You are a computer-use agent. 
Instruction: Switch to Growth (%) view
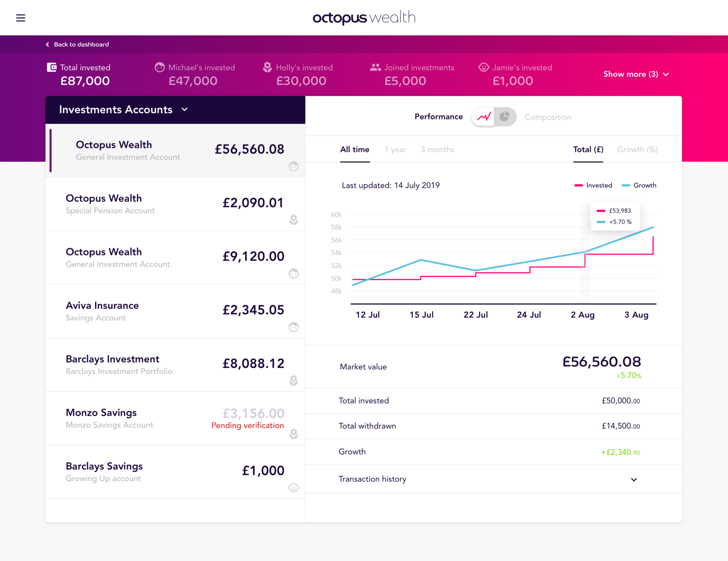click(637, 149)
